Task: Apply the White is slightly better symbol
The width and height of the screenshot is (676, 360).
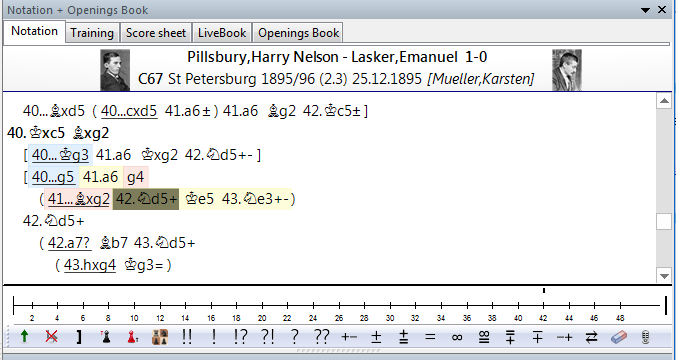Action: [x=403, y=337]
